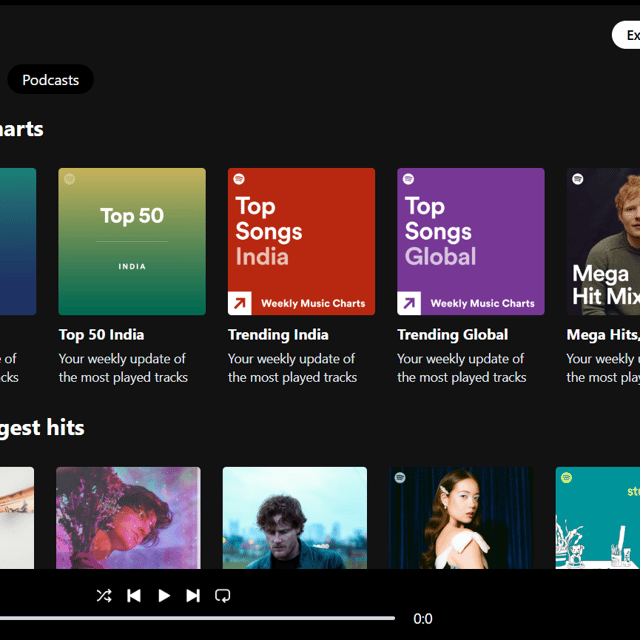Click the charts section heading

click(x=22, y=129)
